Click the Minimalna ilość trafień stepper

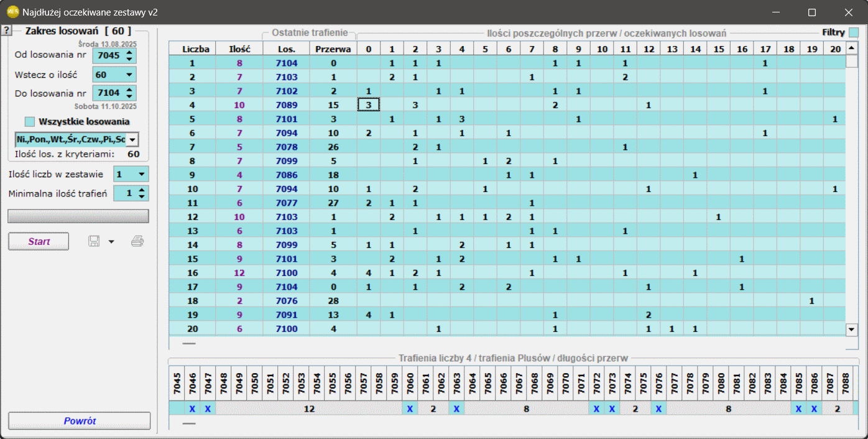(142, 193)
